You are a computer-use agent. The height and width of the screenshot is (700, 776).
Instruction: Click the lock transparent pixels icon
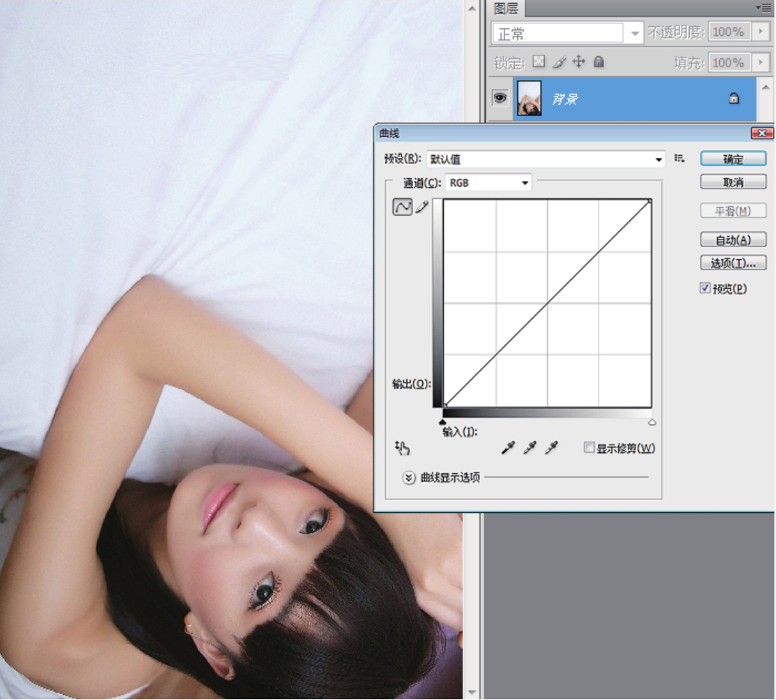(x=539, y=62)
